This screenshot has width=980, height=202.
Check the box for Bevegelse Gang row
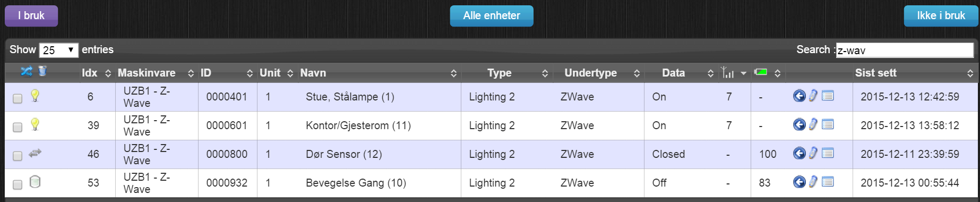click(18, 184)
